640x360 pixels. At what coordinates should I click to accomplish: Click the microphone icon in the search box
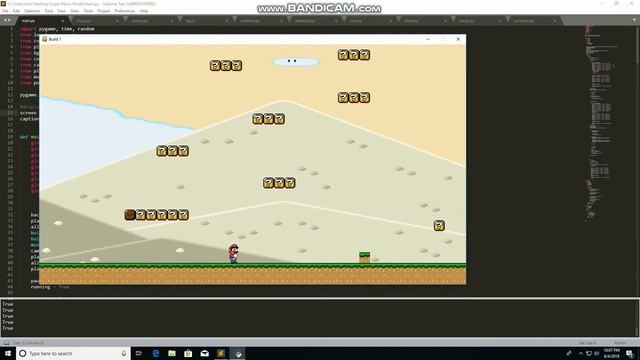tap(124, 353)
